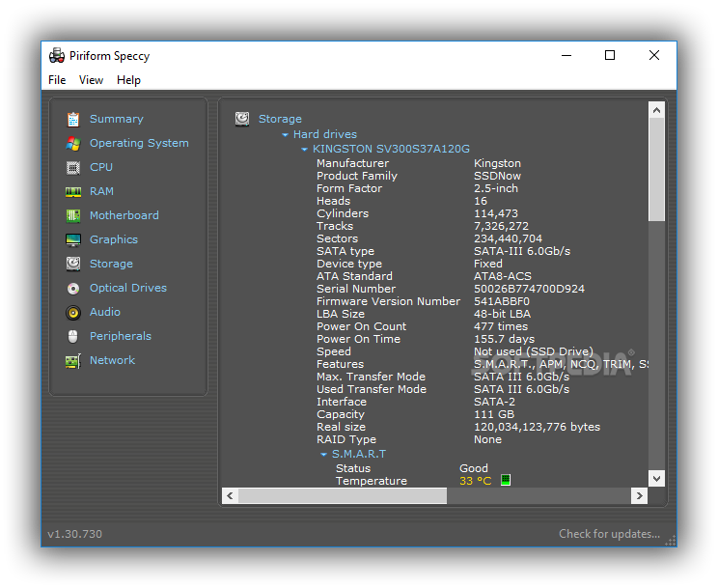This screenshot has width=718, height=588.
Task: Click the Network card icon
Action: coord(73,361)
